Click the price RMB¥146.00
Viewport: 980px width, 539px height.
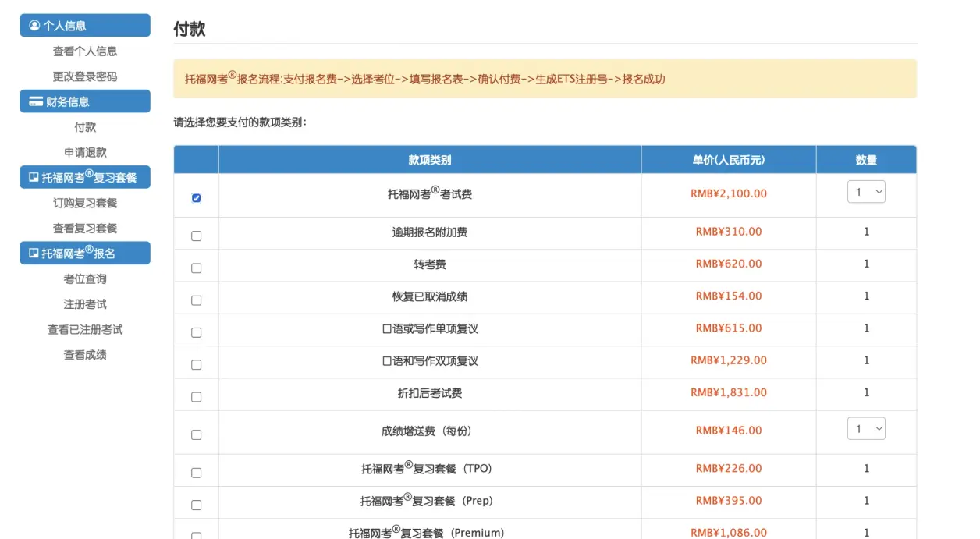click(x=729, y=431)
